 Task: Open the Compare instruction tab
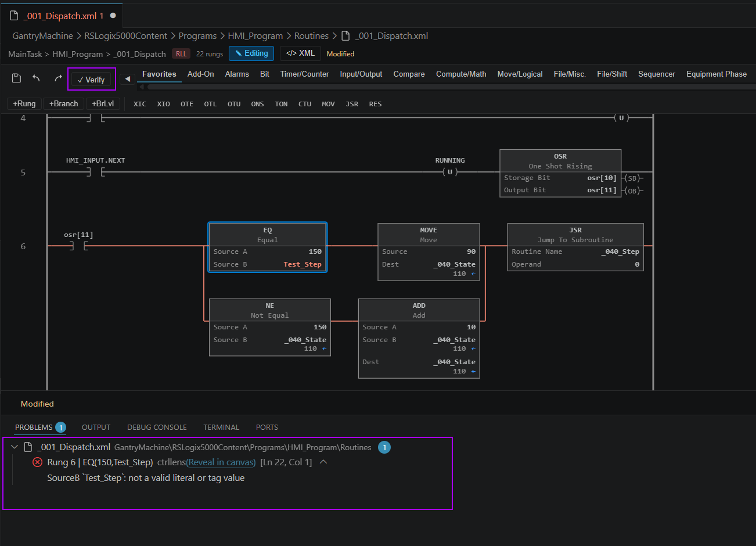(x=409, y=74)
